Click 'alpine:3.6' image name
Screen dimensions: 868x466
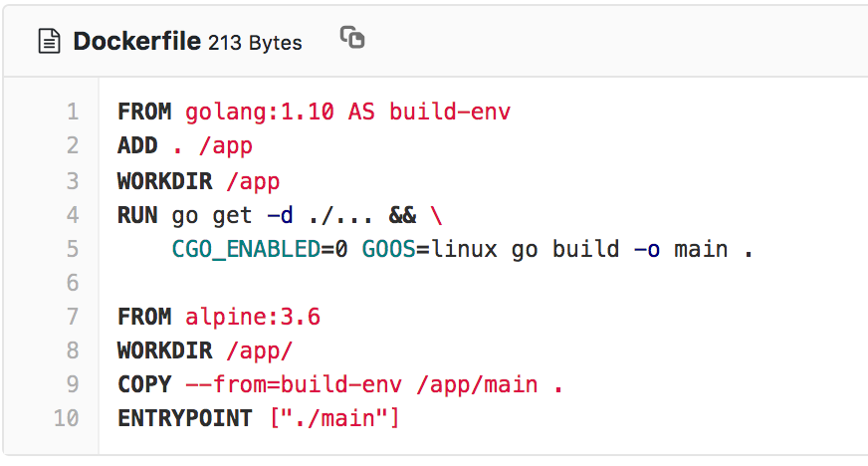click(253, 318)
